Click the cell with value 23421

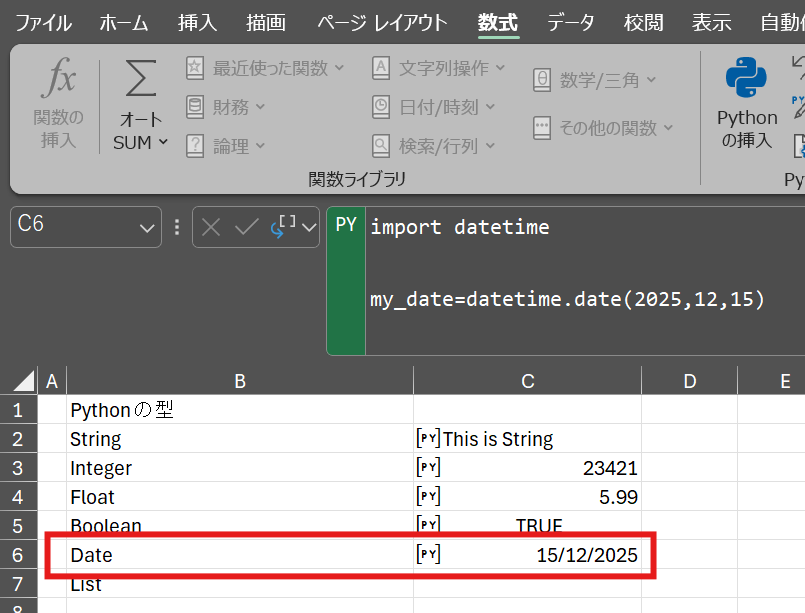pos(528,468)
